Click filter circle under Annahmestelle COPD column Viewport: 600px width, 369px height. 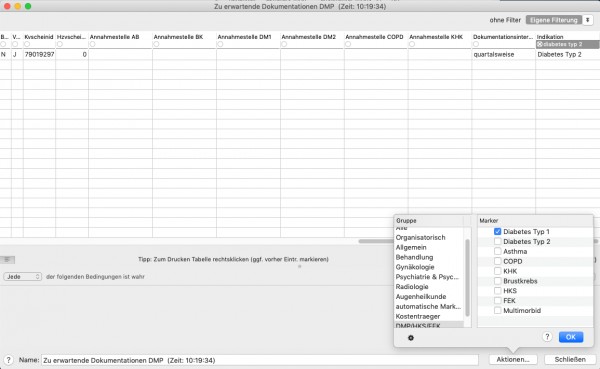point(348,44)
